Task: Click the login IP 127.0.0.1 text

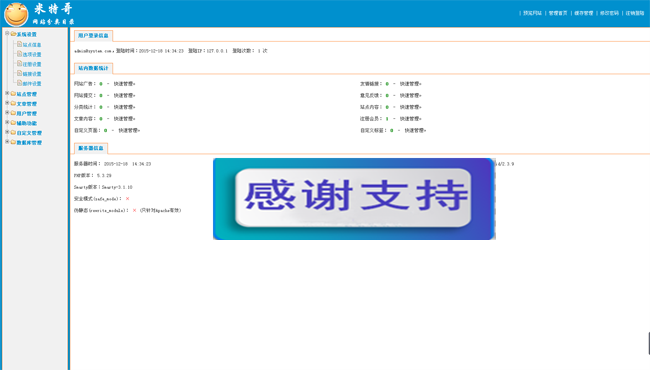Action: click(x=217, y=51)
